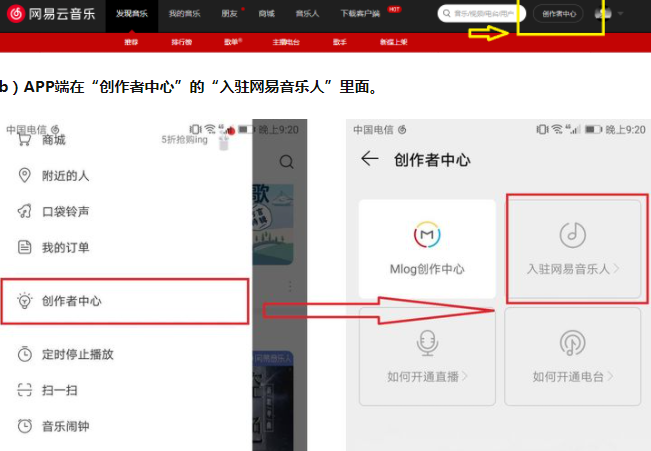The image size is (651, 451).
Task: Focus the music search input field
Action: point(482,14)
